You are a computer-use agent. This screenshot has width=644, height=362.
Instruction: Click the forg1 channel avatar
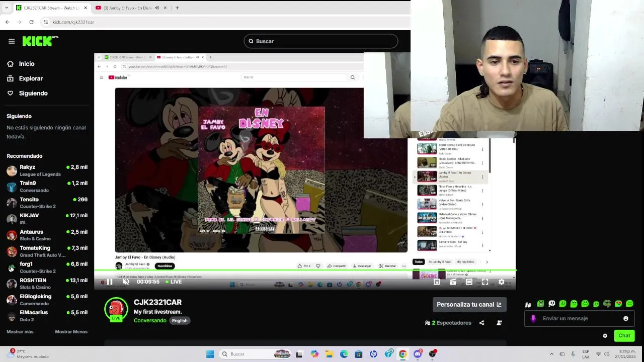click(x=12, y=267)
